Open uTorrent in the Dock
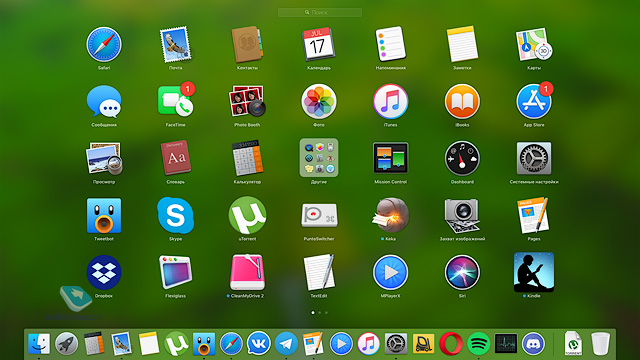This screenshot has width=640, height=360. [176, 344]
